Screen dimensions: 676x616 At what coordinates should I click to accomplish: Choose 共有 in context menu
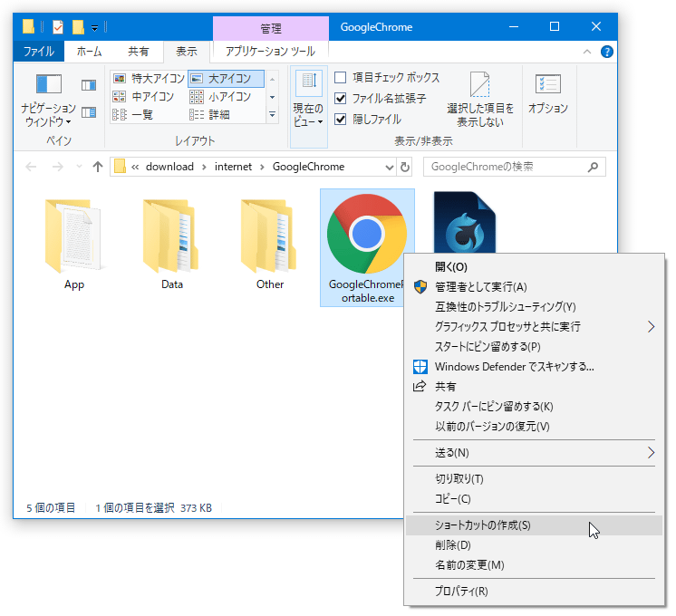tap(534, 386)
